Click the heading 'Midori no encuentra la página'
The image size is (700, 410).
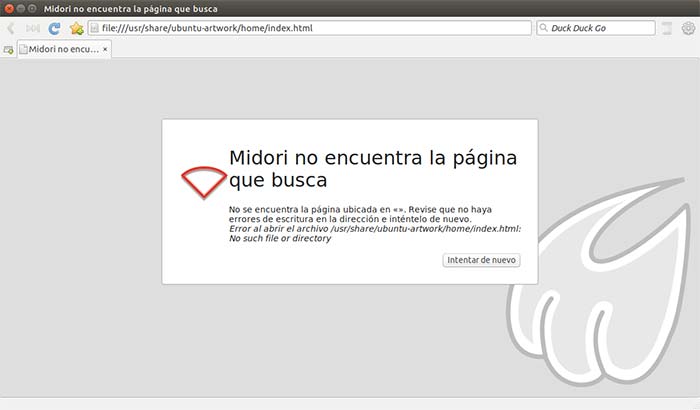(373, 158)
